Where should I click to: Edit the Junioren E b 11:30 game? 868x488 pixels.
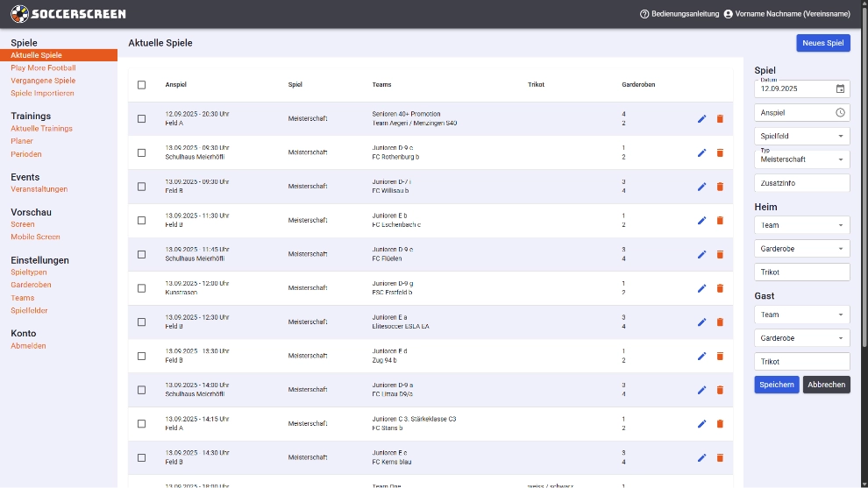pos(701,220)
